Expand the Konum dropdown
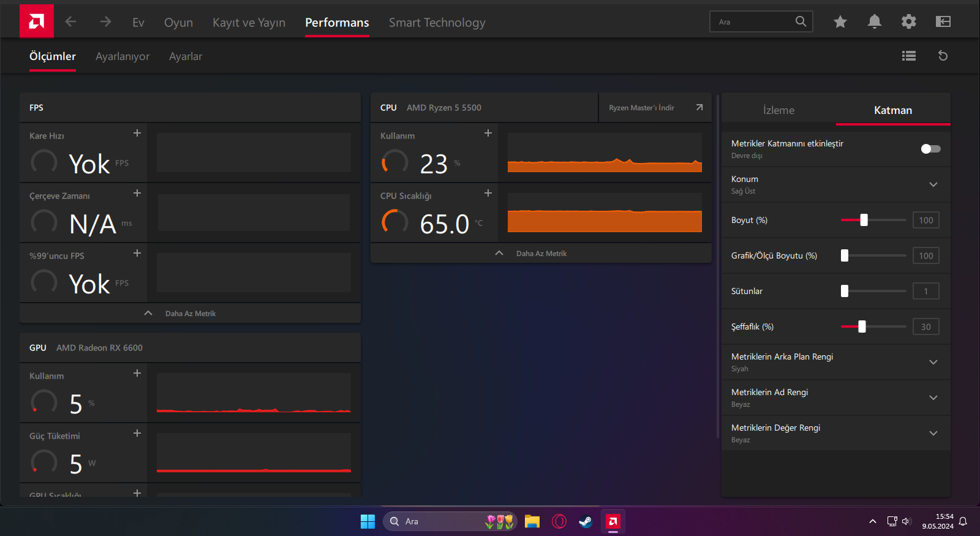The width and height of the screenshot is (980, 536). click(x=933, y=184)
